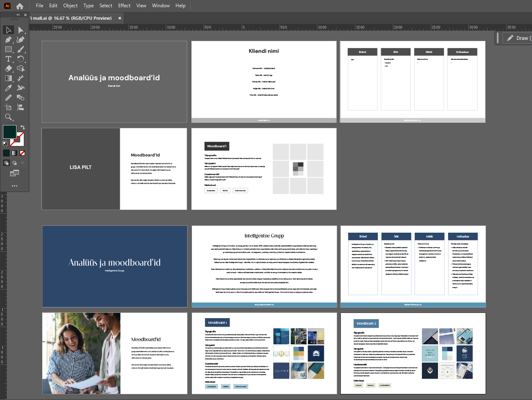
Task: Click the dark green Fill color swatch
Action: coord(8,131)
